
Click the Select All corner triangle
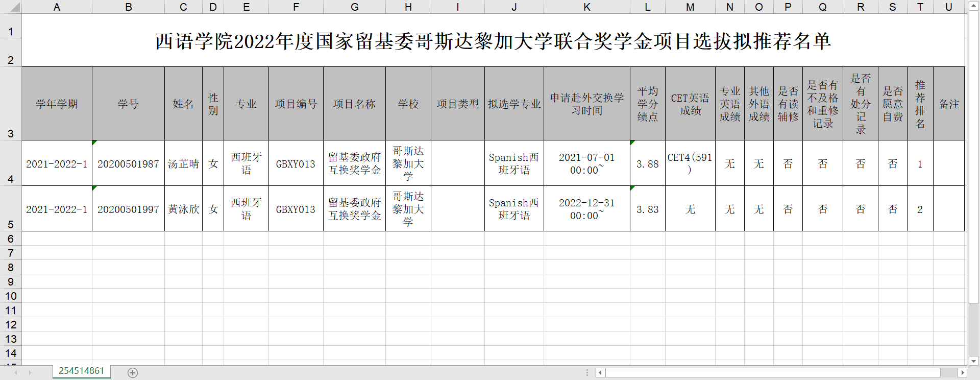(14, 7)
